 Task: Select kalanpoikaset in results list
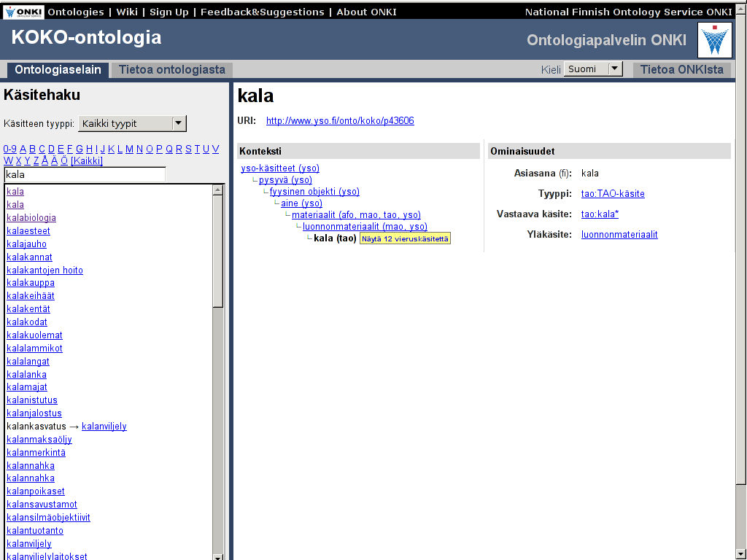point(36,491)
